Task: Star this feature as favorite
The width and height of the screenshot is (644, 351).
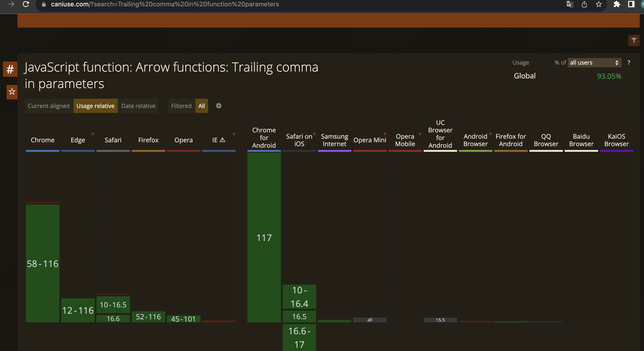Action: [x=12, y=92]
